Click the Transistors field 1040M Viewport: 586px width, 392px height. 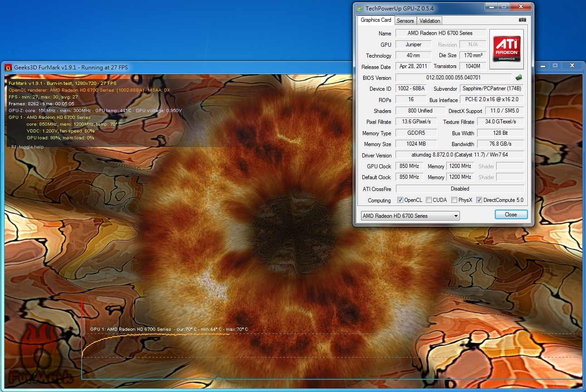tap(473, 66)
